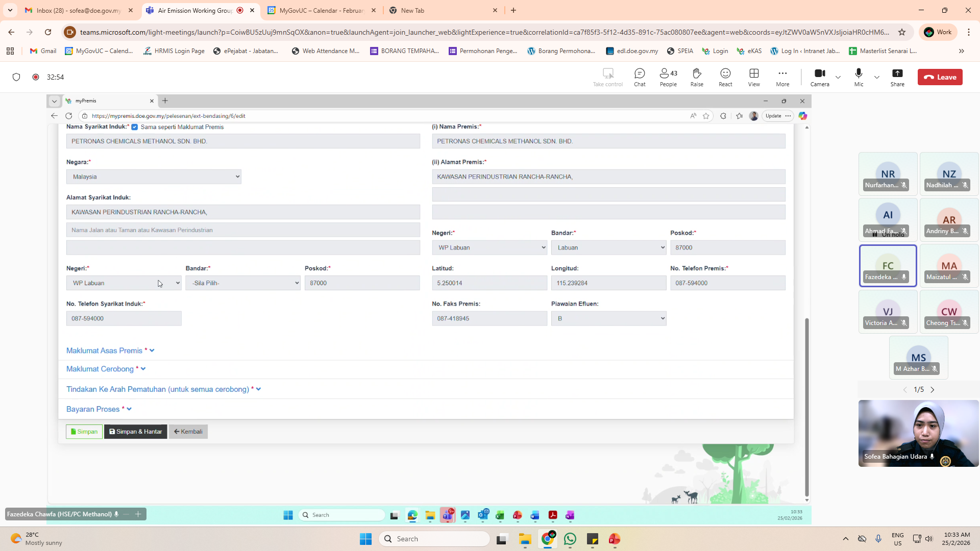Viewport: 980px width, 551px height.
Task: Expand Tindakan Ke Arah Pematuhan section
Action: (x=164, y=389)
